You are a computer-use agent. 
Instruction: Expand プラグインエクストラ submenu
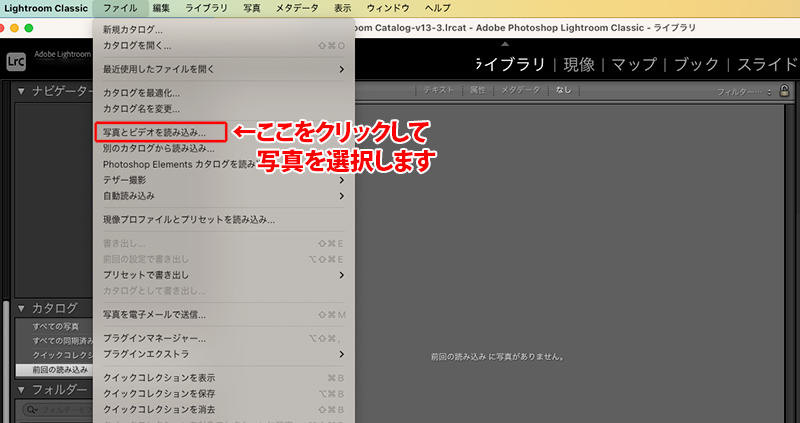tap(223, 354)
